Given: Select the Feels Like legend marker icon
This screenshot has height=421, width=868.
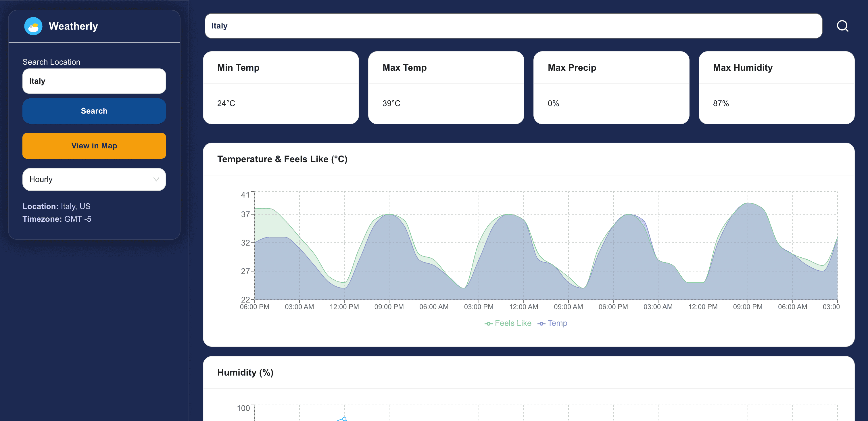Looking at the screenshot, I should tap(488, 323).
